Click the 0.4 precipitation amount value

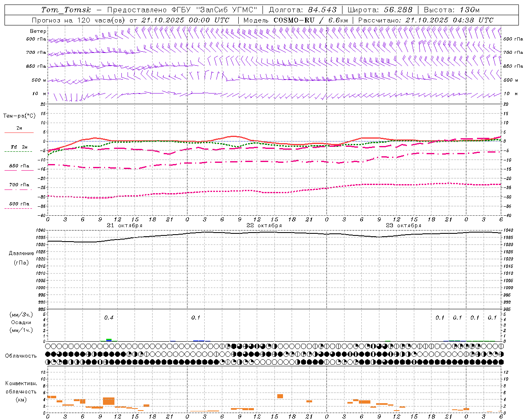click(x=109, y=317)
